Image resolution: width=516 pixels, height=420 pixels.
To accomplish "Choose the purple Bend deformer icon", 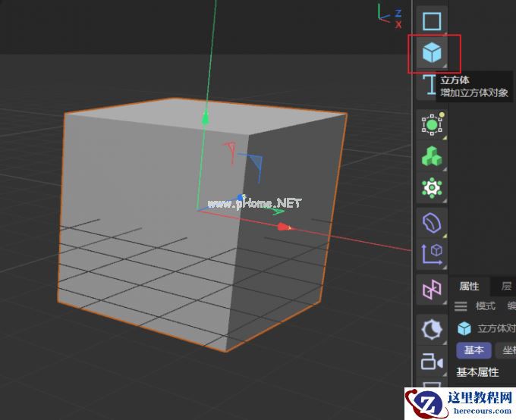I will [432, 223].
